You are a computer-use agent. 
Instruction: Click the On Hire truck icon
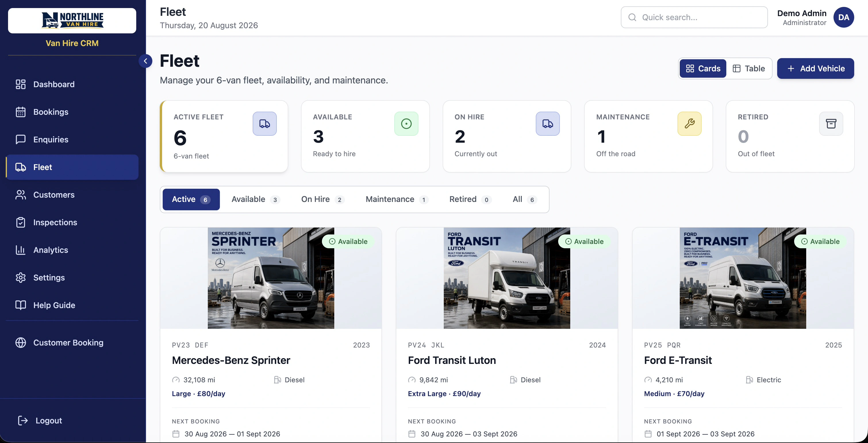548,124
